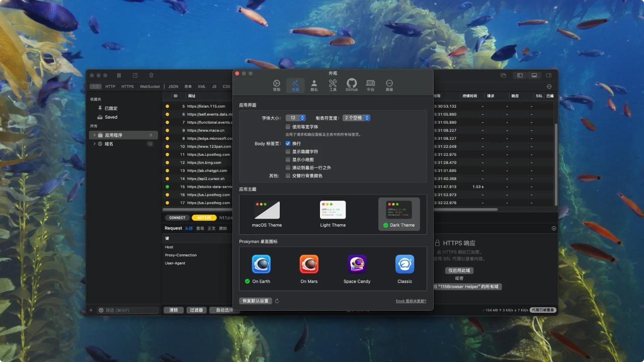Enable 显示隐藏字符 checkbox
Screen dimensions: 644x362
coord(288,151)
